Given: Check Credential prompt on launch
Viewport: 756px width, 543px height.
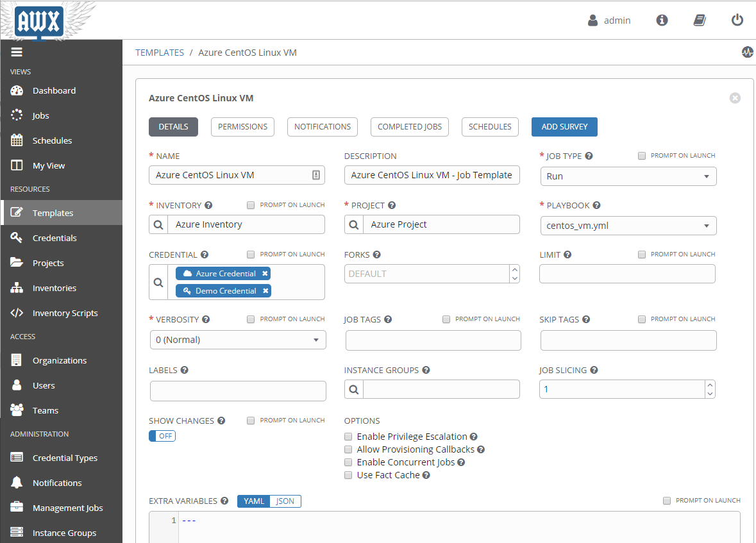Looking at the screenshot, I should (251, 254).
